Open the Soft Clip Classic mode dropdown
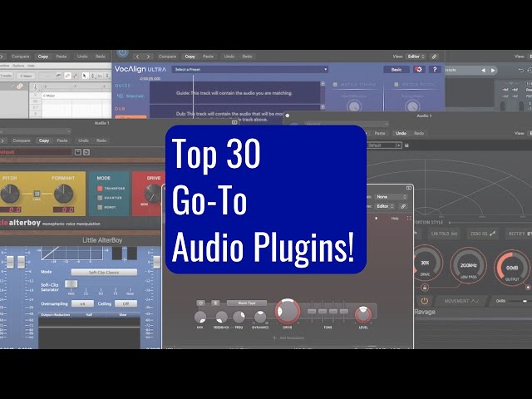This screenshot has height=399, width=532. [x=104, y=273]
